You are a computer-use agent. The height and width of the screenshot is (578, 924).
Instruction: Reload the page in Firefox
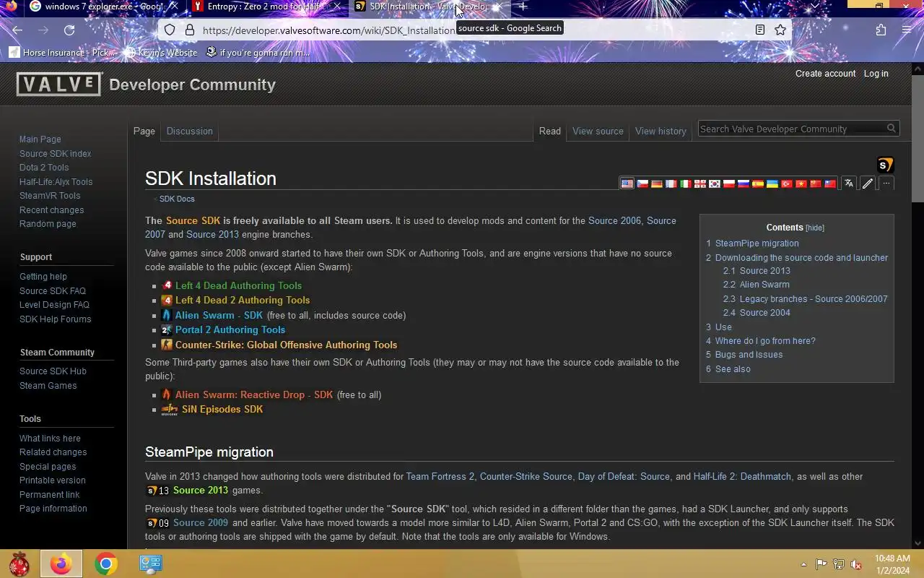tap(69, 30)
